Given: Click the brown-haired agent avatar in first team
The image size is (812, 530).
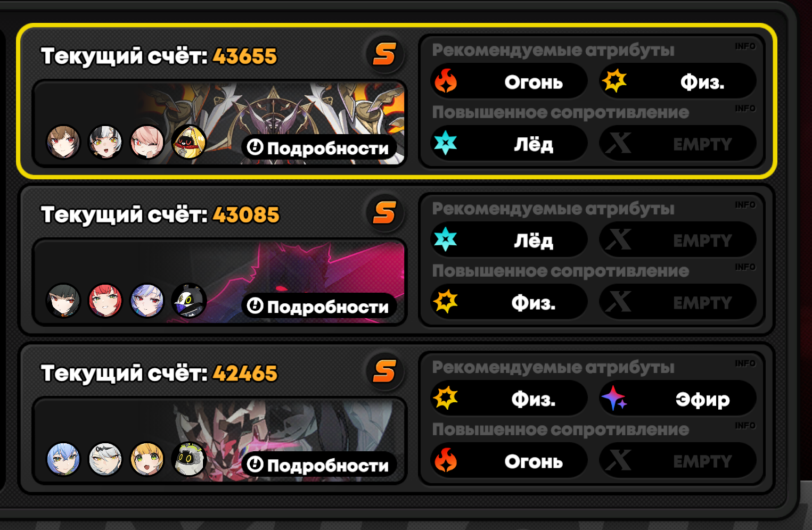Looking at the screenshot, I should 63,142.
